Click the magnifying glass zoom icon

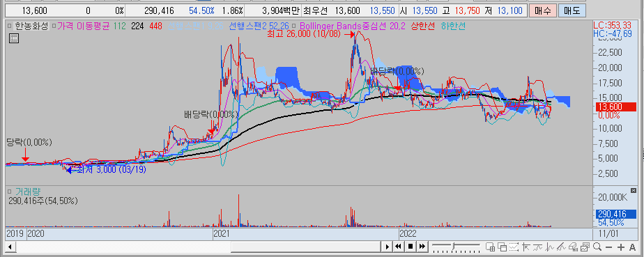pyautogui.click(x=597, y=247)
